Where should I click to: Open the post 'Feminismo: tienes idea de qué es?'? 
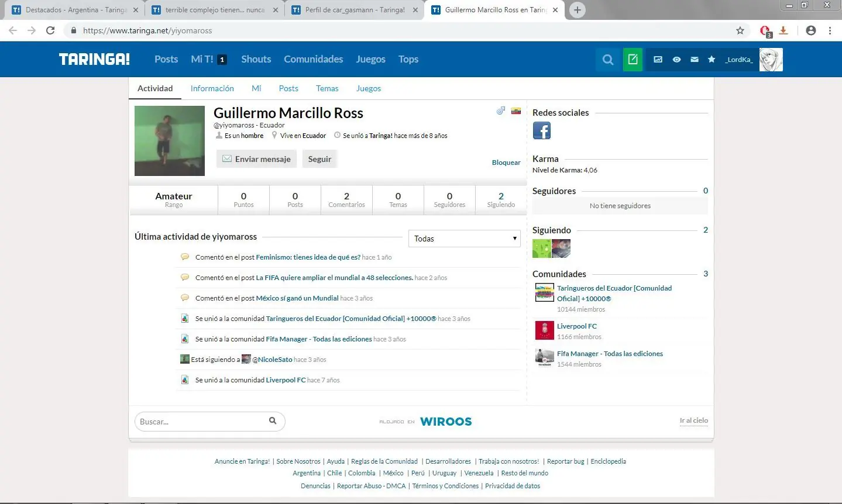[x=308, y=257]
